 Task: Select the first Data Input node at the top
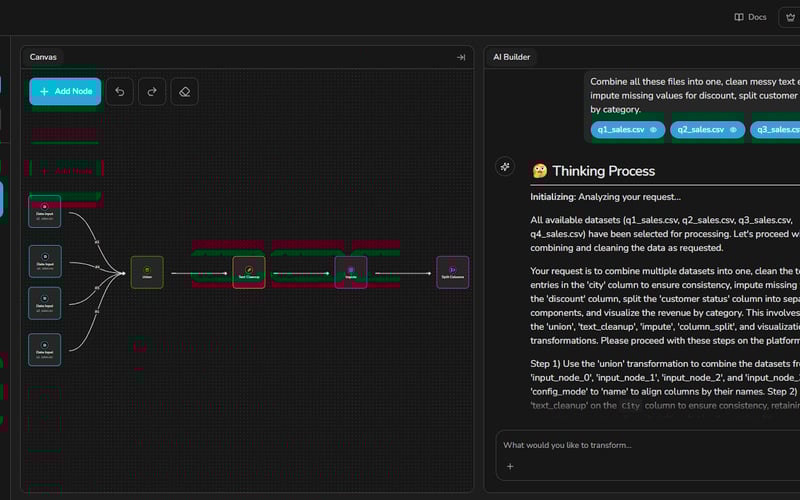tap(44, 211)
